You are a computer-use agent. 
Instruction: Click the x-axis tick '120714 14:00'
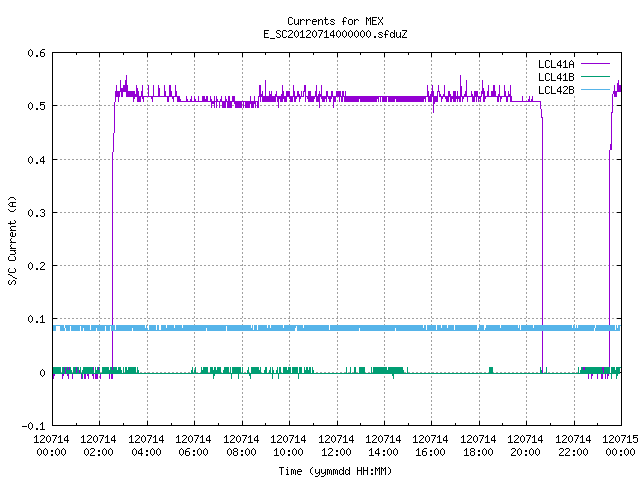coord(383,445)
